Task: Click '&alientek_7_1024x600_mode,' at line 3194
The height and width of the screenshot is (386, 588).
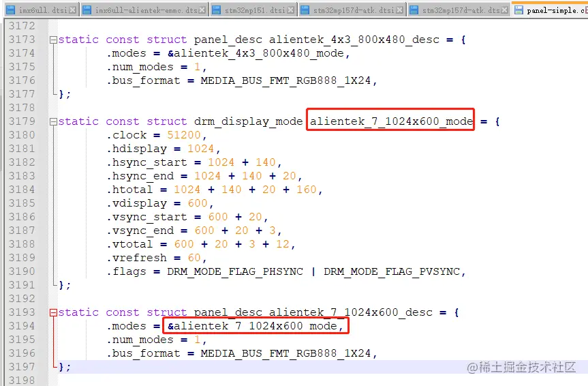Action: [x=256, y=326]
